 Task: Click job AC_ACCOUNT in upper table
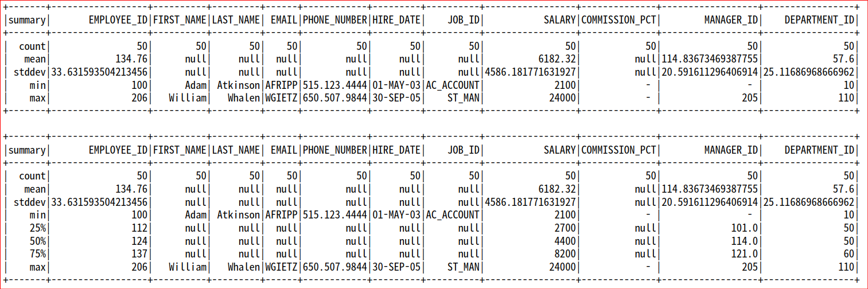[x=453, y=85]
